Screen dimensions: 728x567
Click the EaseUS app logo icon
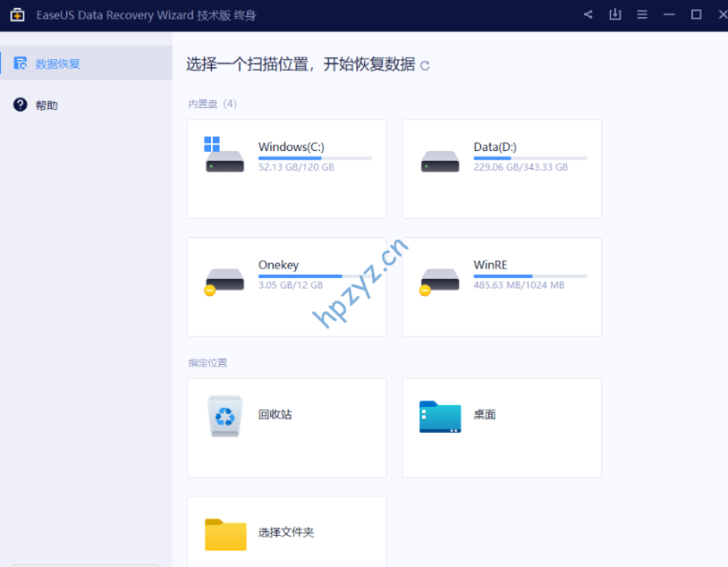(x=16, y=14)
